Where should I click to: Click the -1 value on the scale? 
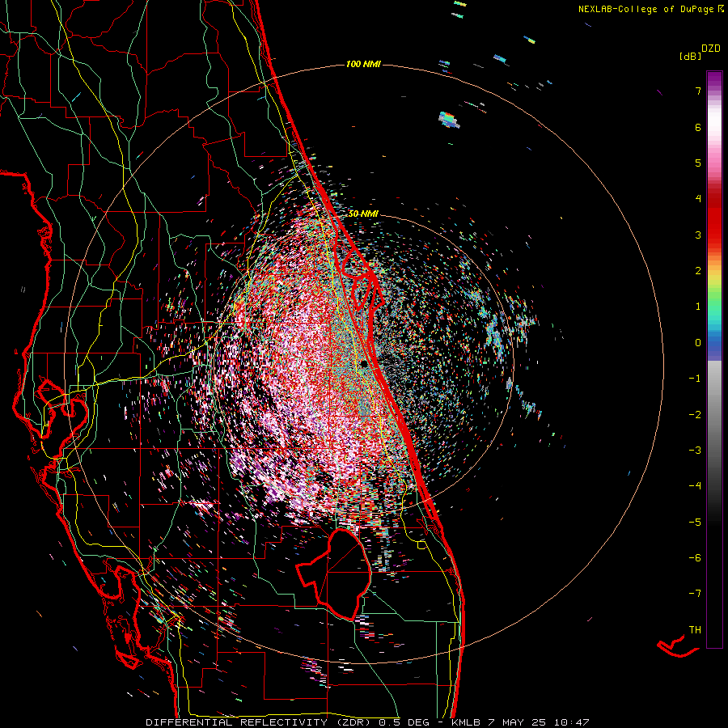click(x=695, y=379)
